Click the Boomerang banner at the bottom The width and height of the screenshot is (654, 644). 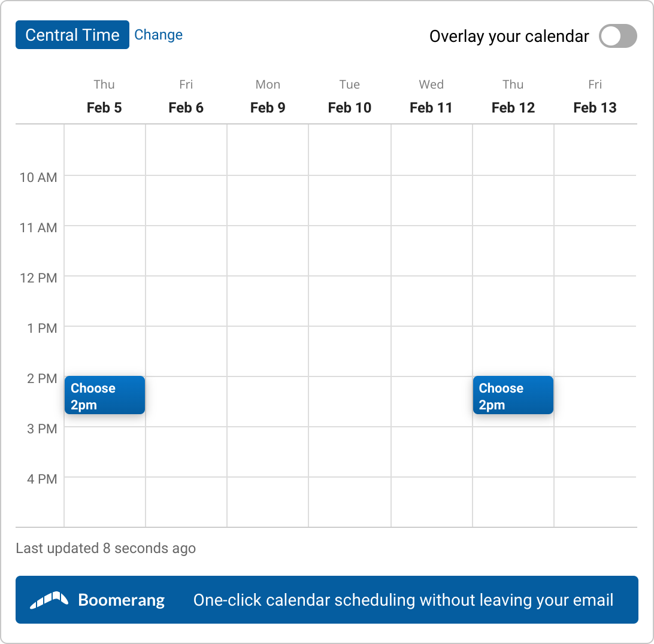tap(327, 599)
